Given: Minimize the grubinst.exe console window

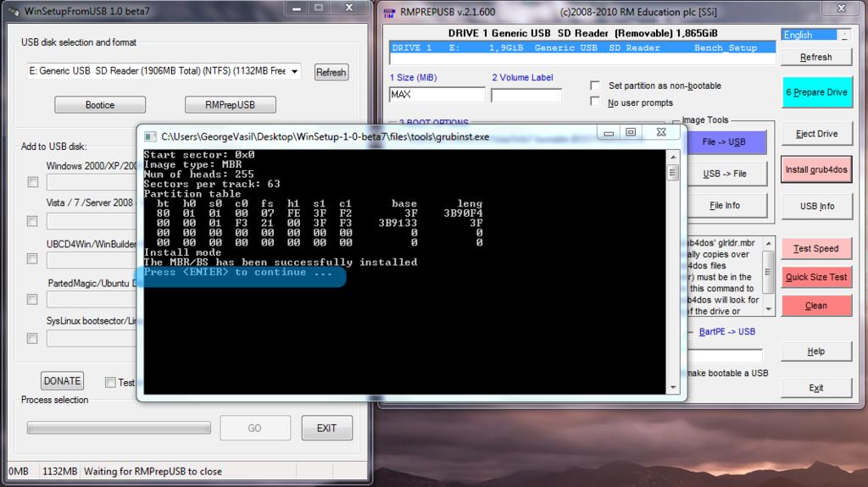Looking at the screenshot, I should 609,132.
